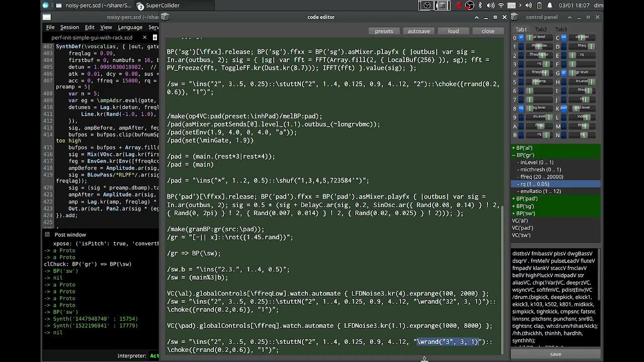Image resolution: width=644 pixels, height=362 pixels.
Task: Open the Bluetooth tray icon
Action: (480, 6)
